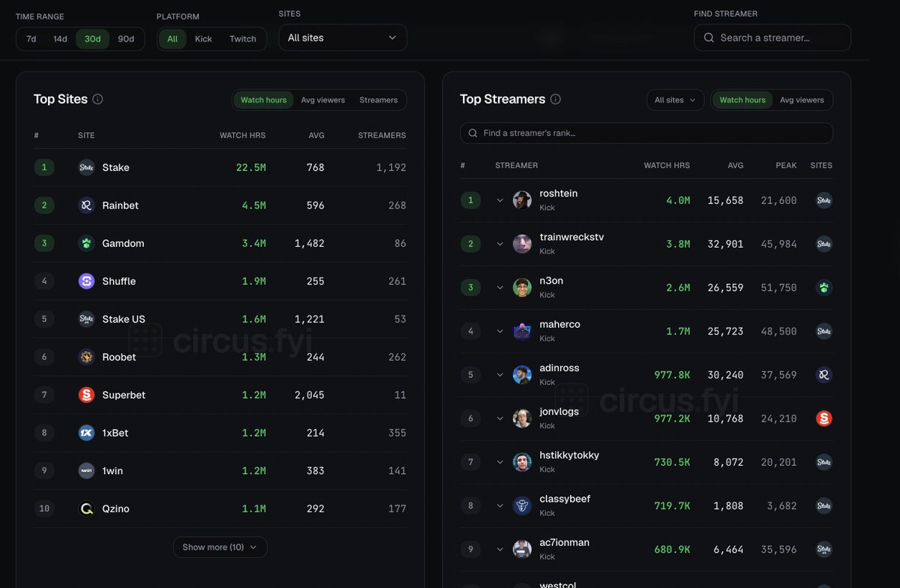This screenshot has height=588, width=900.
Task: Click the Qzino site logo icon
Action: pos(86,508)
